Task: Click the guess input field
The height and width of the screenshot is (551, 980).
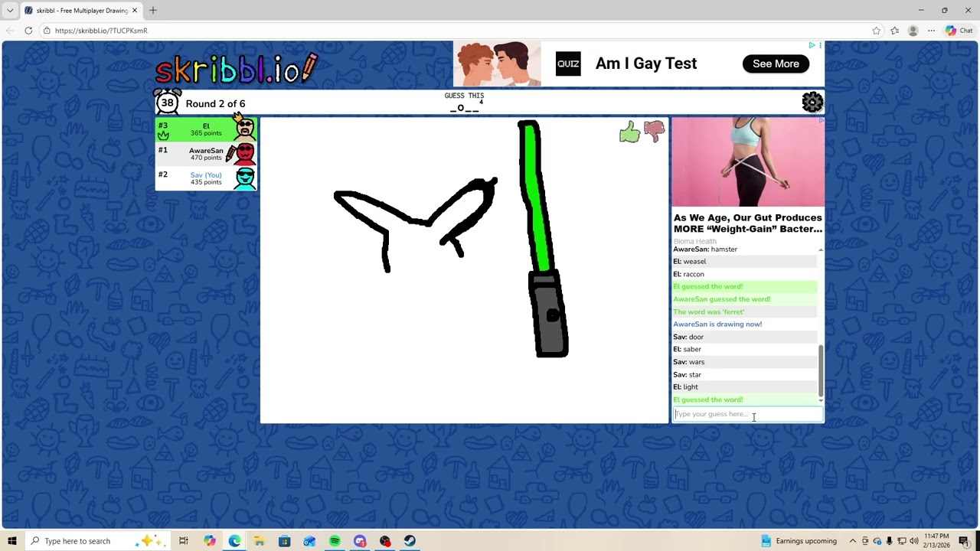Action: point(747,414)
